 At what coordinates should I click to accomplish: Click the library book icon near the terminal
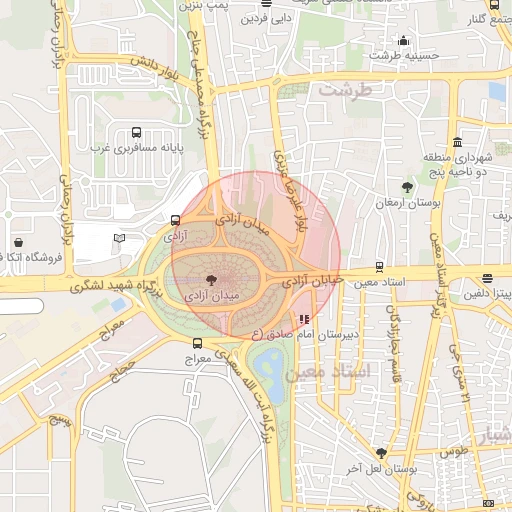pyautogui.click(x=119, y=238)
